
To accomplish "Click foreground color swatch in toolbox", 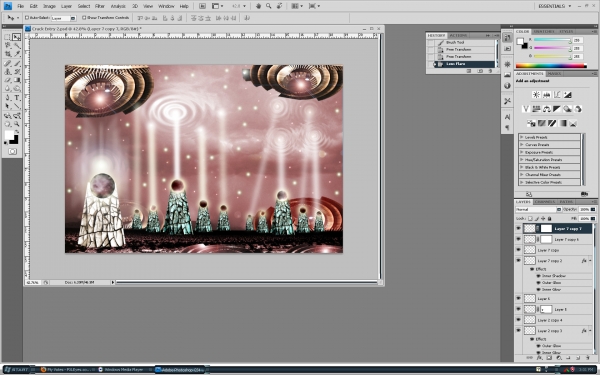I will [x=9, y=135].
